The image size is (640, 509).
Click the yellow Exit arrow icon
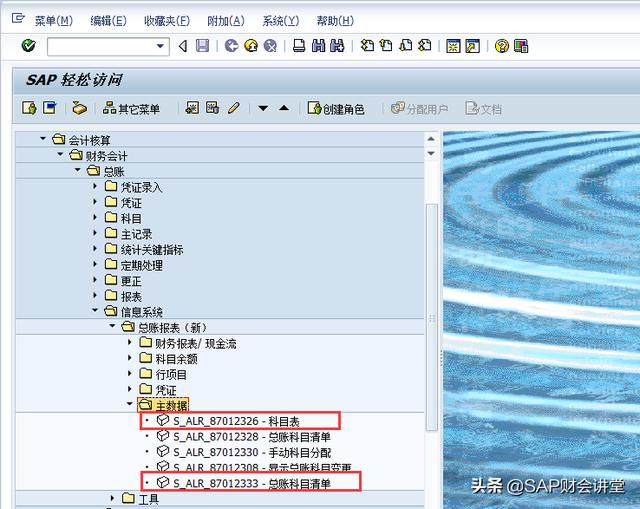coord(251,46)
